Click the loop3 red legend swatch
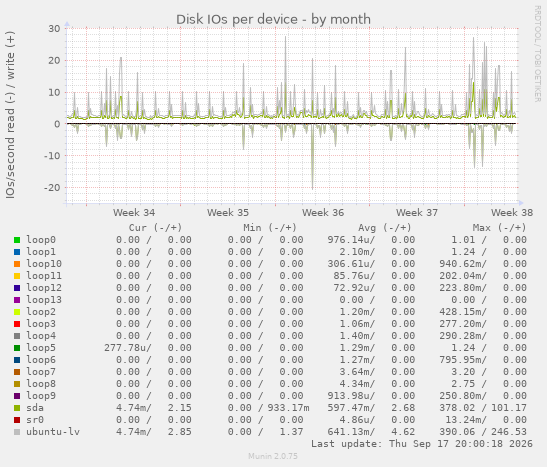The width and height of the screenshot is (547, 467). tap(17, 324)
